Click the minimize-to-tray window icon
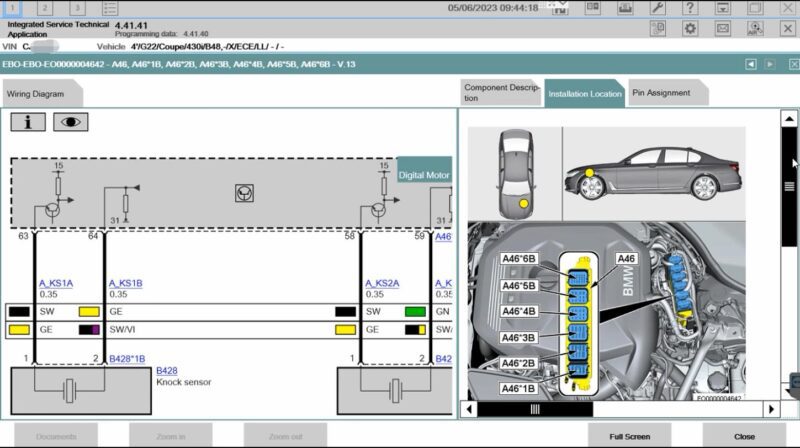The image size is (800, 448). (x=722, y=8)
